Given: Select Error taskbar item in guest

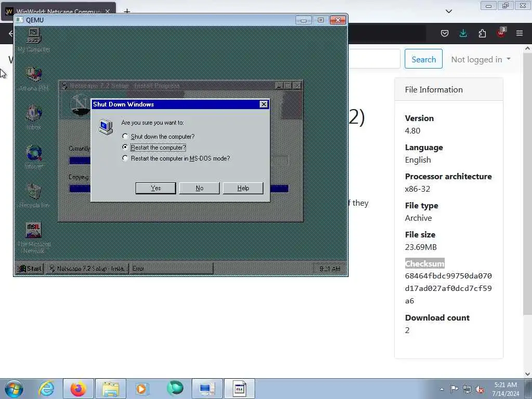Looking at the screenshot, I should (x=170, y=269).
